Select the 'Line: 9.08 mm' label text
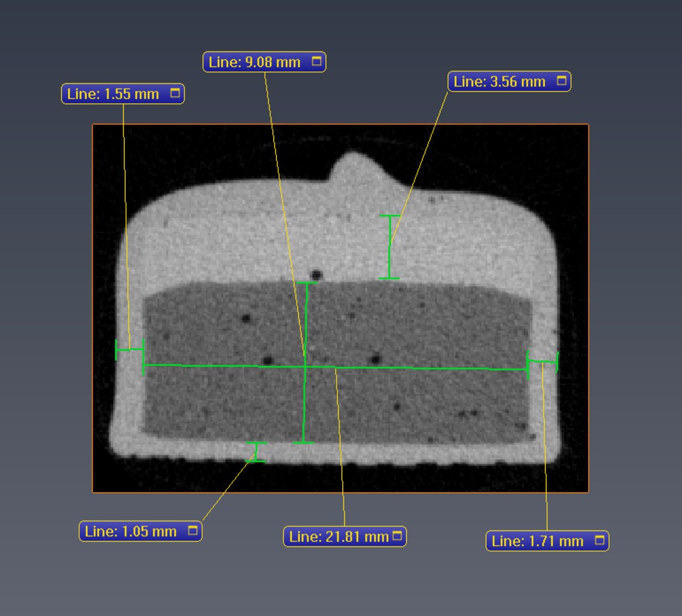Viewport: 682px width, 616px height. click(255, 62)
